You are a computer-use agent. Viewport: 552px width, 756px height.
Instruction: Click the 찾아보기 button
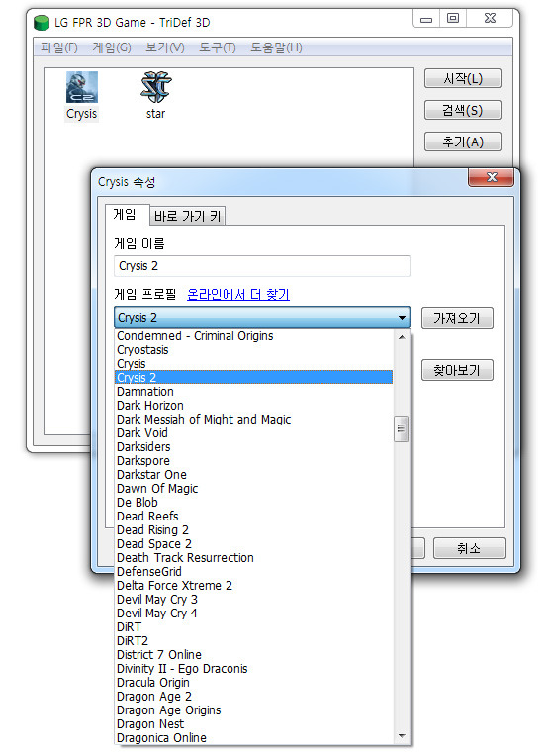[457, 370]
